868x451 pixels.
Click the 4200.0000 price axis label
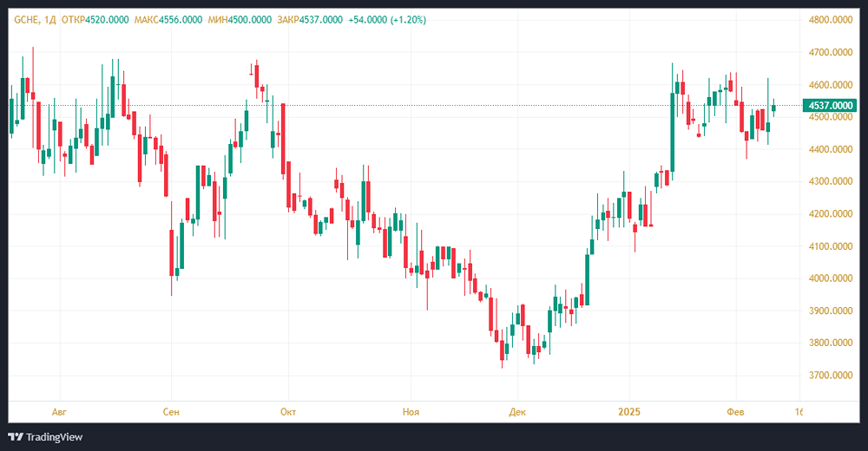(831, 213)
